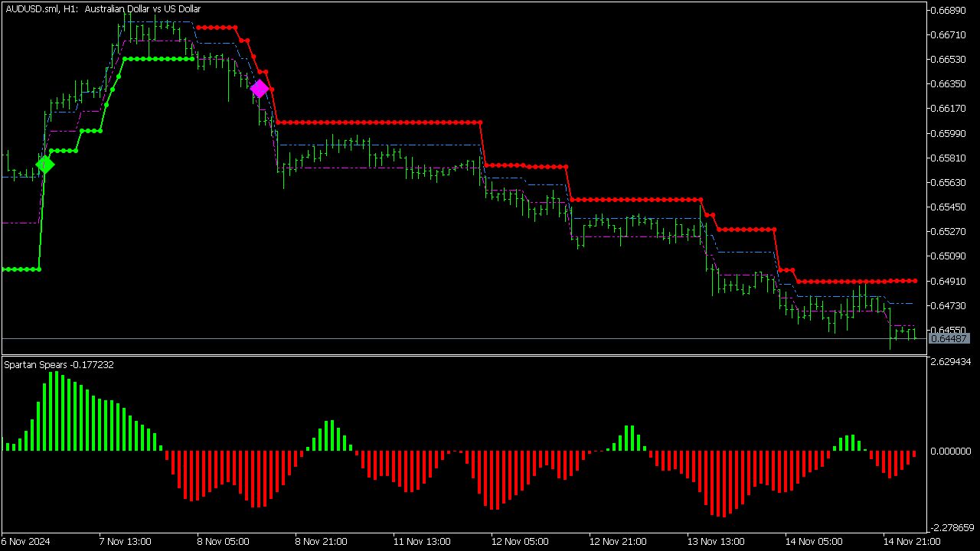980x551 pixels.
Task: Click the 14 Nov 05:00 time label
Action: [x=814, y=542]
